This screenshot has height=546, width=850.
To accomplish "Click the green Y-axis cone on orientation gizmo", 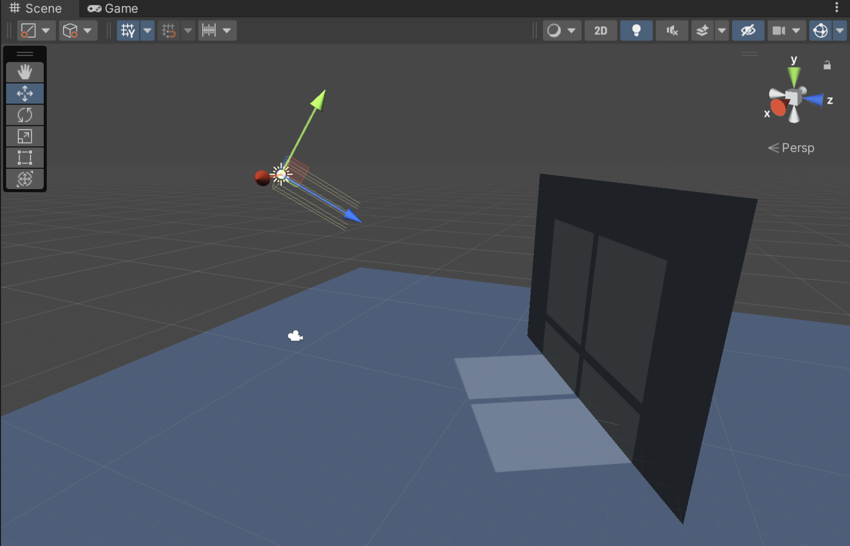I will tap(794, 76).
